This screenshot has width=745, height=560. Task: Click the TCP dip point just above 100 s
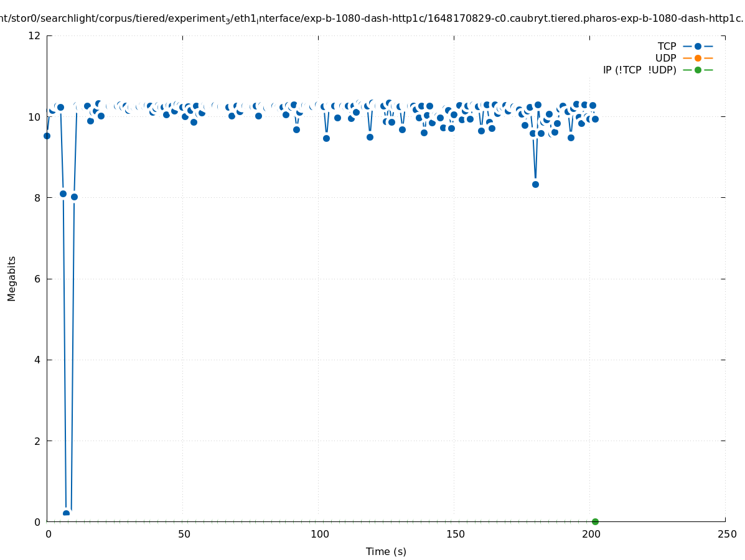pos(326,138)
